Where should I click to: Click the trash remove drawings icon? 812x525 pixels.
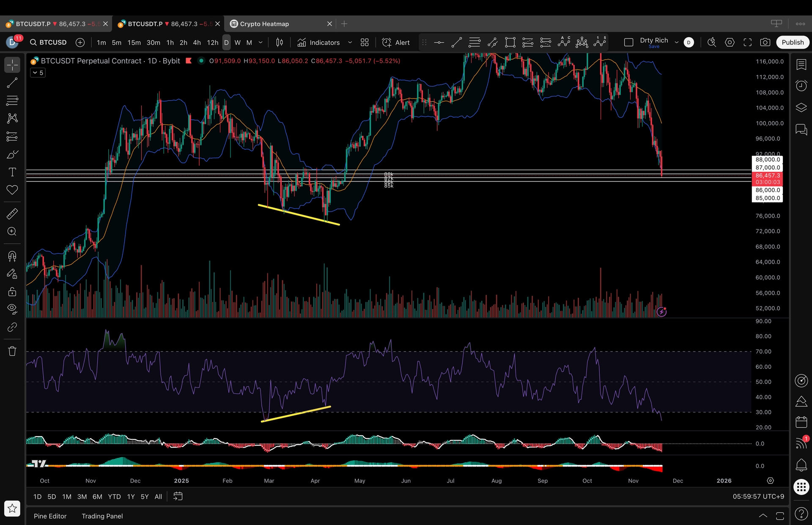12,351
